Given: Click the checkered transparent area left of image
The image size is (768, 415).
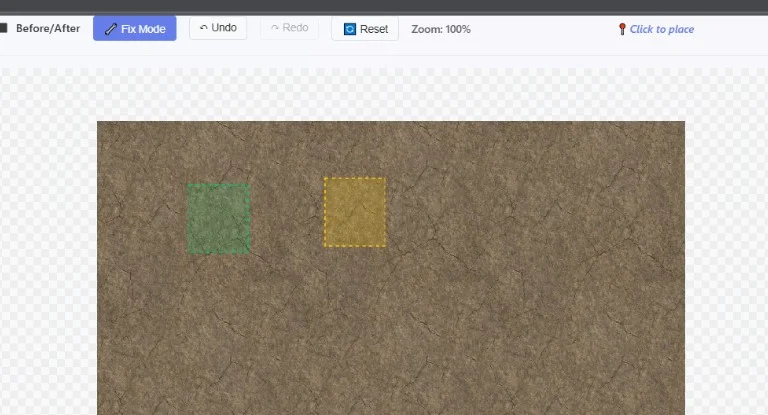Looking at the screenshot, I should click(x=48, y=250).
